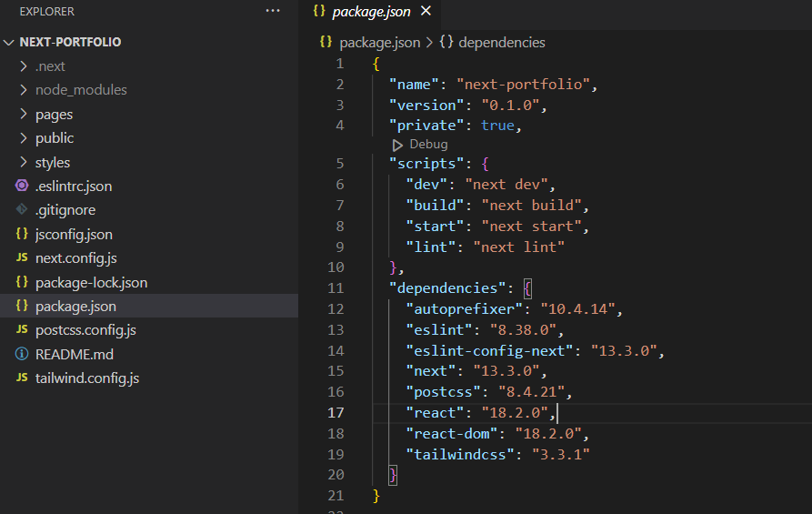
Task: Click the JS icon beside next.config.js
Action: click(x=22, y=257)
